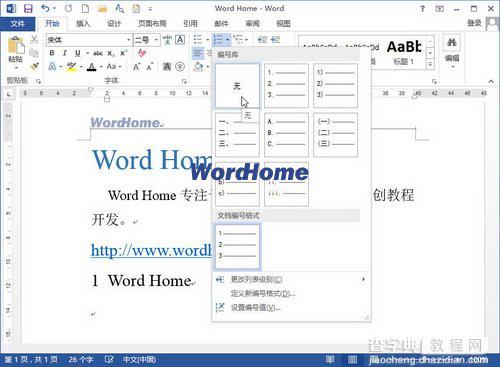Undo the last action
500x367 pixels.
pos(45,9)
